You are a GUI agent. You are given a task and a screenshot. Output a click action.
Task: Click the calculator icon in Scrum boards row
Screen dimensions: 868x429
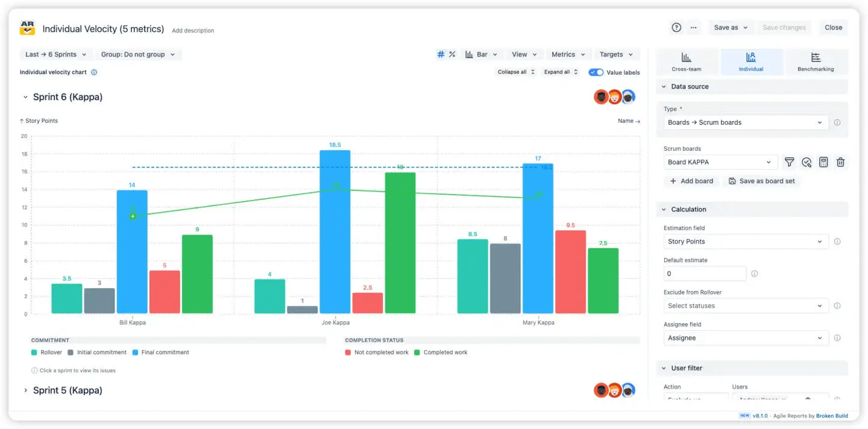click(x=823, y=162)
